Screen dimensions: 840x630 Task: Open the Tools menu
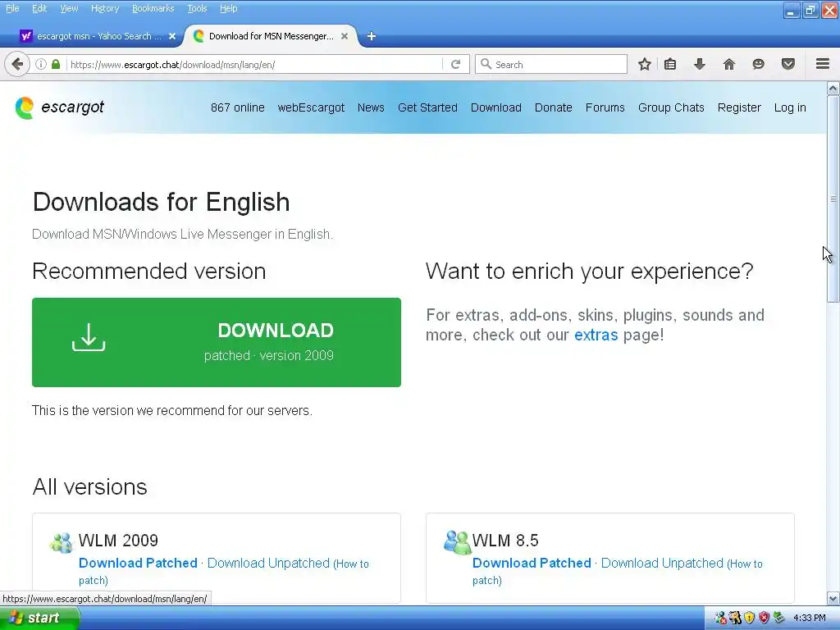pos(197,8)
